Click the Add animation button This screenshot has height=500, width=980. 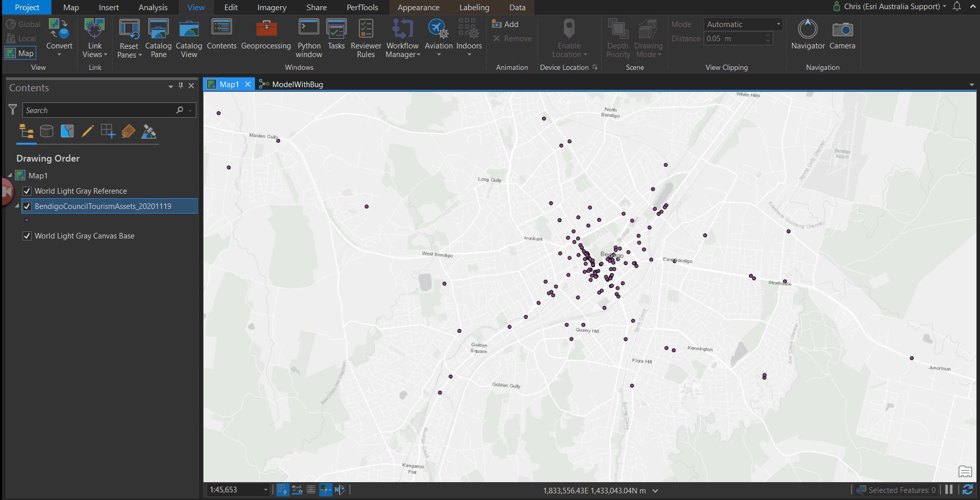coord(505,23)
